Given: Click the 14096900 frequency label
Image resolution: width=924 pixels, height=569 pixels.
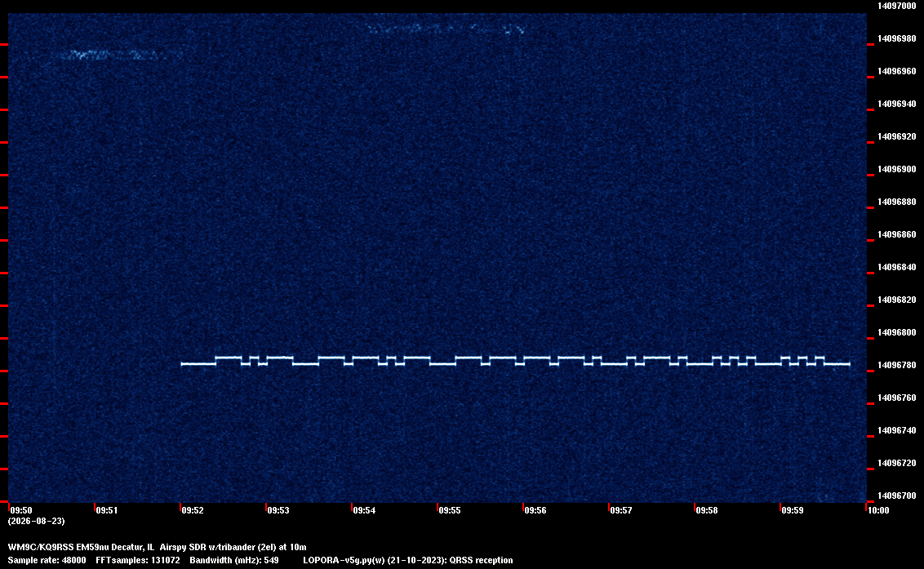Looking at the screenshot, I should (896, 169).
